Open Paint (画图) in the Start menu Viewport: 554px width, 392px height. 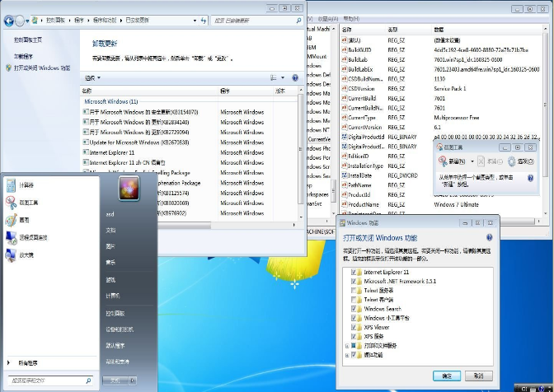(17, 220)
